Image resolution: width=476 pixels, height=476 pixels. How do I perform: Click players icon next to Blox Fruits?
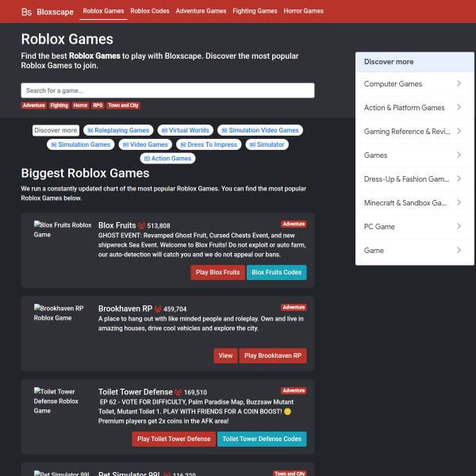(141, 225)
